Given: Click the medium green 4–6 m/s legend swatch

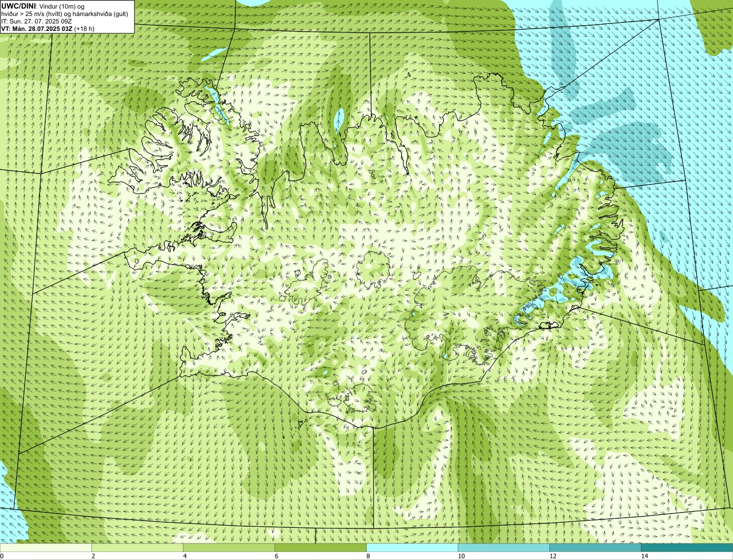Looking at the screenshot, I should coord(229,547).
